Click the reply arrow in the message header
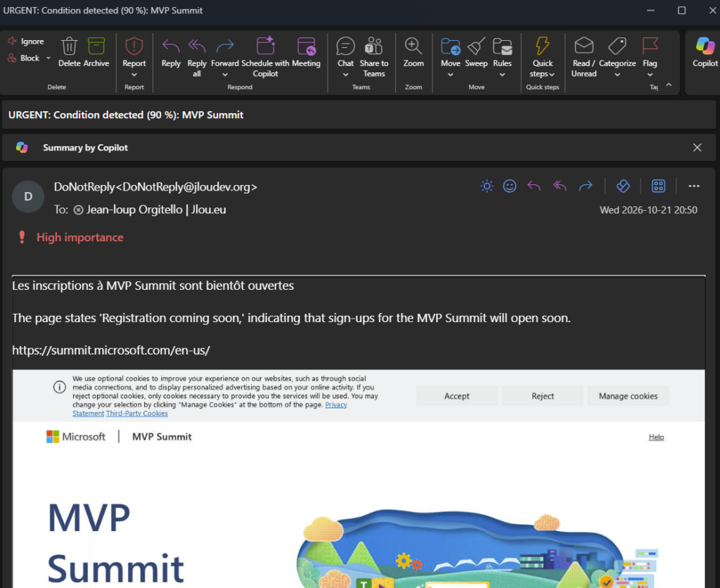Screen dimensions: 720x588 point(534,186)
